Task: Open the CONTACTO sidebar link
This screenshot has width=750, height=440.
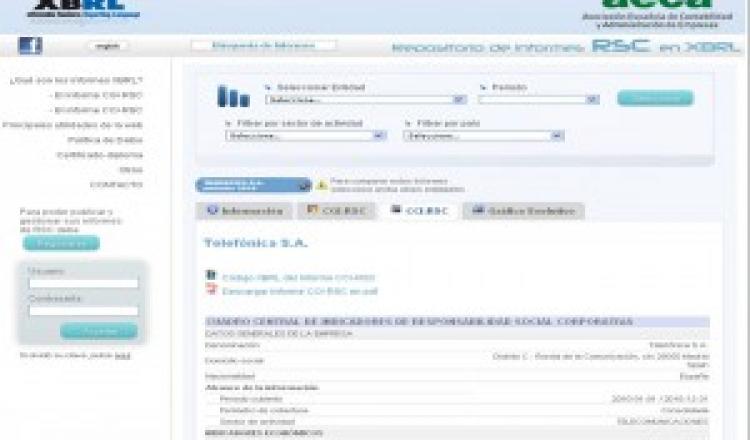Action: [x=116, y=185]
